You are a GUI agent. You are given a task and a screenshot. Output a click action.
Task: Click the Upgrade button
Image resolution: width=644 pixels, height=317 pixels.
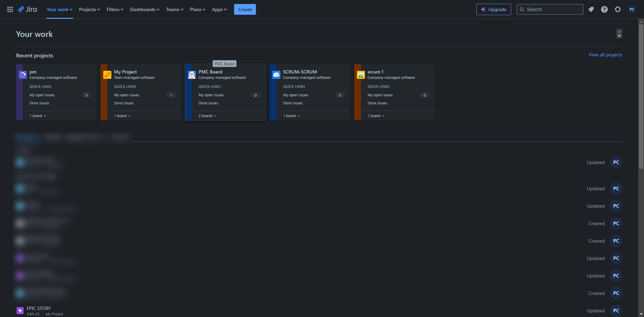494,9
